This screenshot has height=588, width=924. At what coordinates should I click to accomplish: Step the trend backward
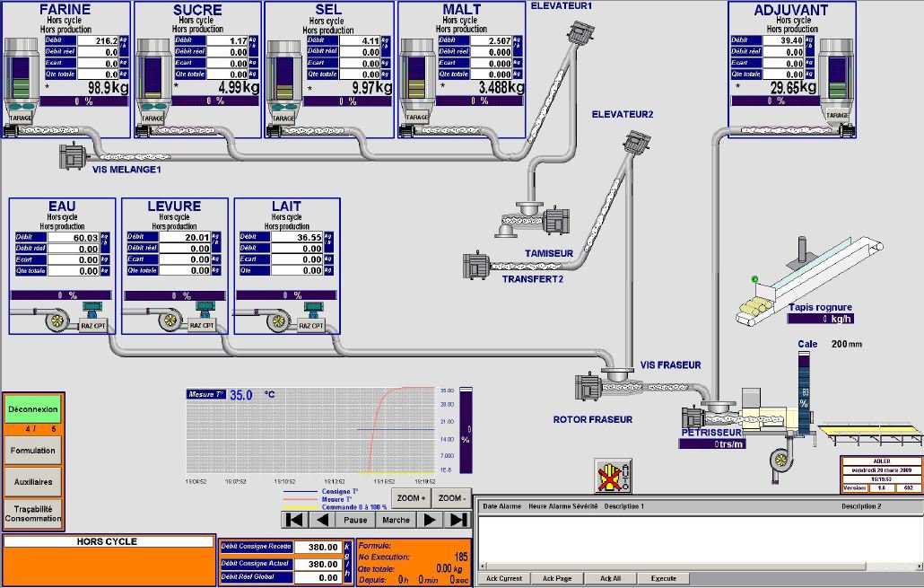coord(322,520)
